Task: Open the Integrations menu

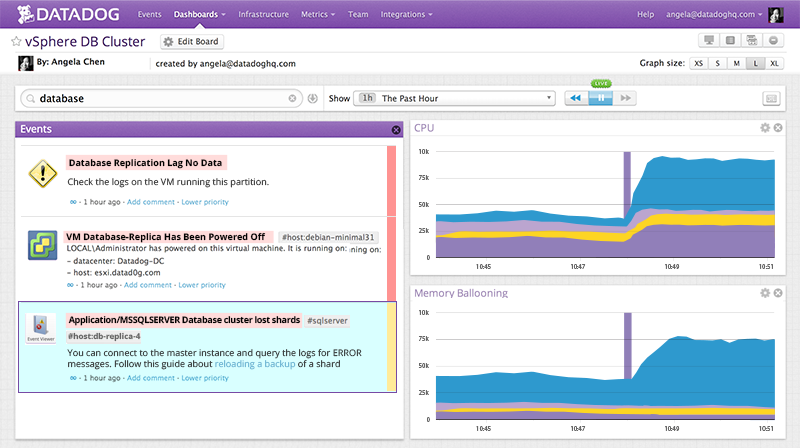Action: point(406,14)
